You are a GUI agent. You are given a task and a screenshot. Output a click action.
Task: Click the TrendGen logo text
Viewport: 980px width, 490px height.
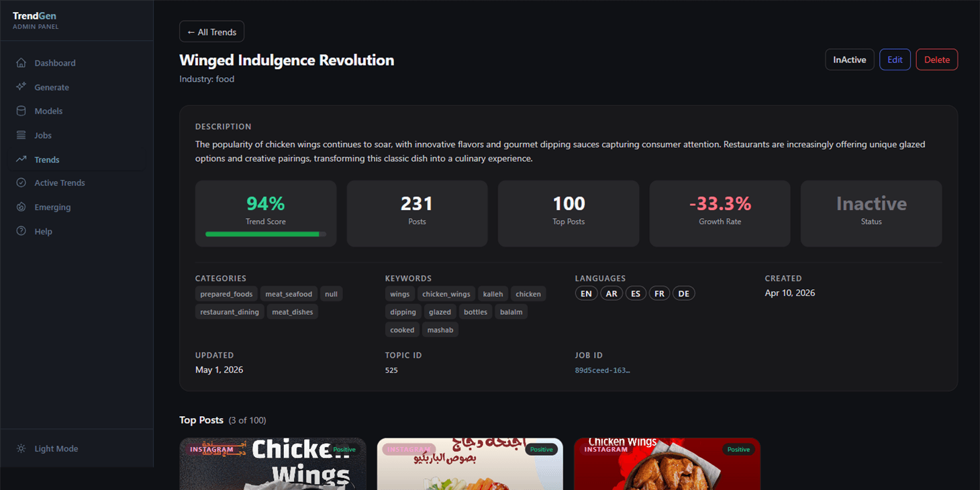(34, 15)
